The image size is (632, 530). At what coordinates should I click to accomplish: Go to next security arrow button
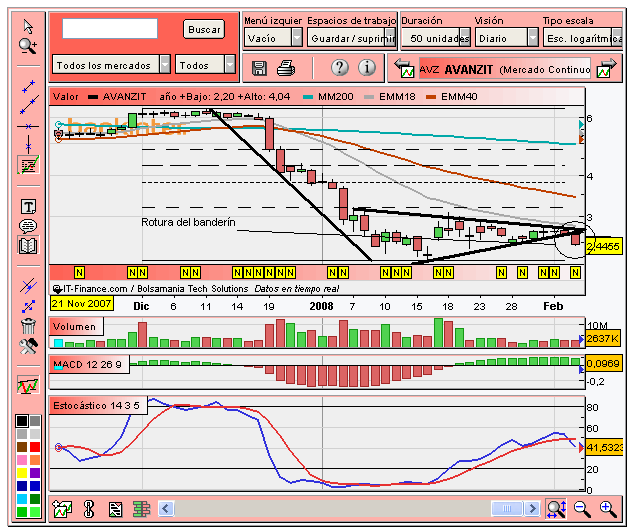tap(608, 68)
